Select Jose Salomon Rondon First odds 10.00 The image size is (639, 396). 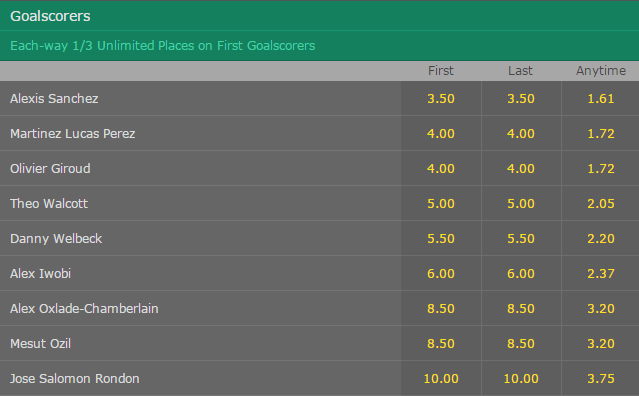(441, 378)
